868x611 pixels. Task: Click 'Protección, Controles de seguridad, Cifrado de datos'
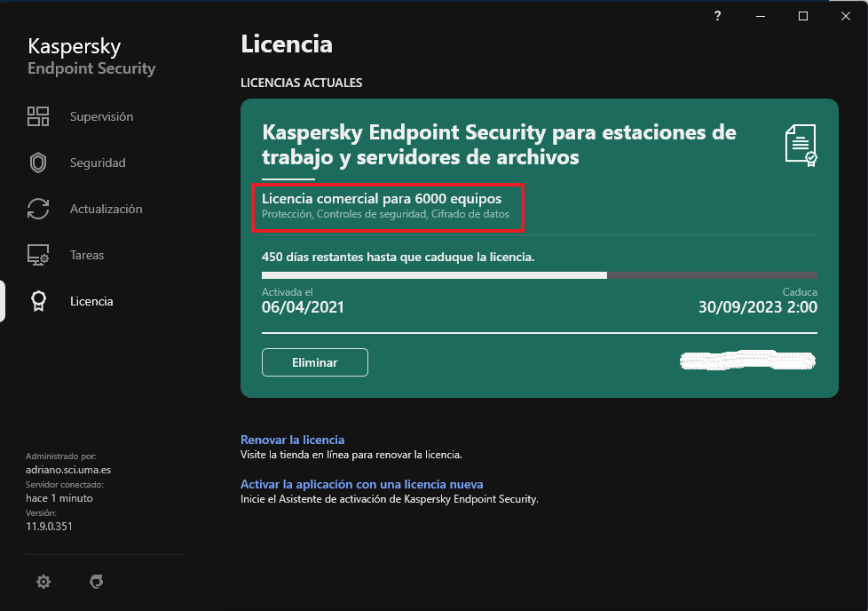pos(385,214)
